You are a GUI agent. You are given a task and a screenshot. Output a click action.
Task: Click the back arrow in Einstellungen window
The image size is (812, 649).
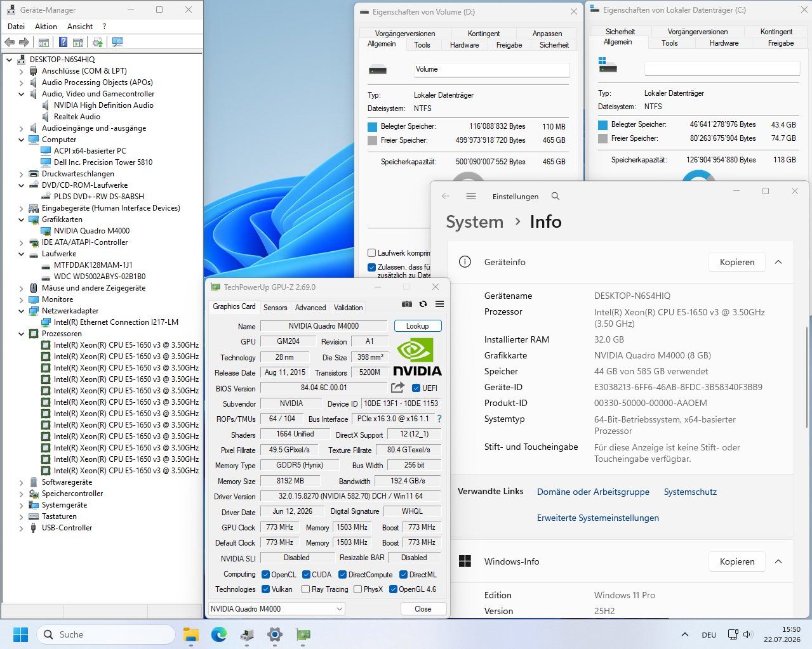(x=445, y=196)
